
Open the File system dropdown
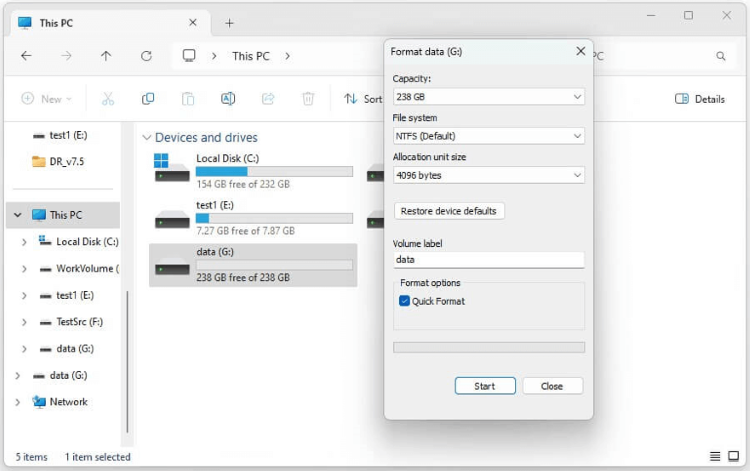(x=488, y=136)
